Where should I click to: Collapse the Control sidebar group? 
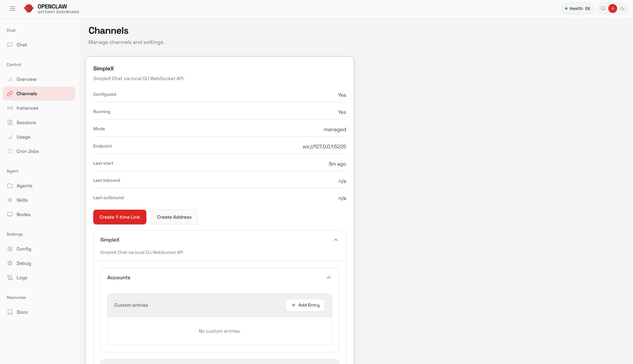pyautogui.click(x=70, y=64)
